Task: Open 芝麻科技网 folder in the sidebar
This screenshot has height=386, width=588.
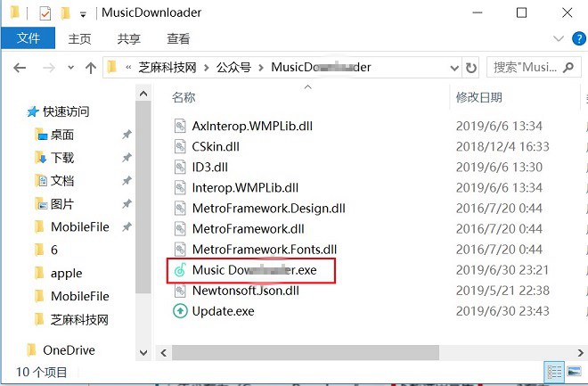Action: (79, 320)
